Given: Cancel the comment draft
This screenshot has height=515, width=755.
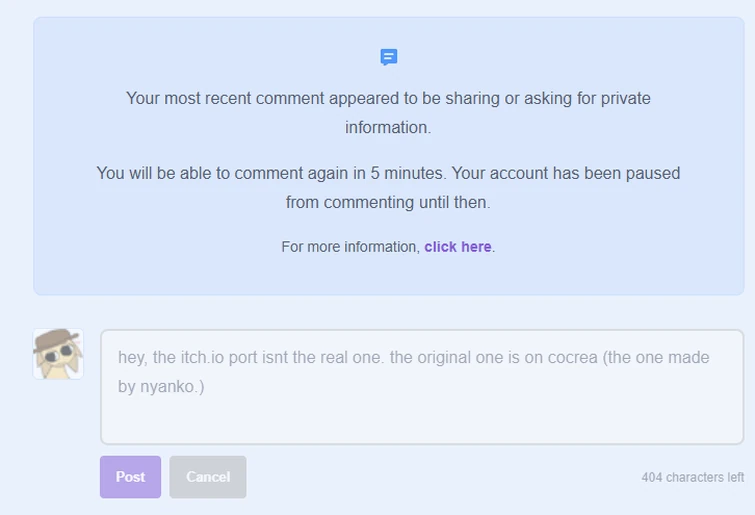Looking at the screenshot, I should click(x=208, y=477).
